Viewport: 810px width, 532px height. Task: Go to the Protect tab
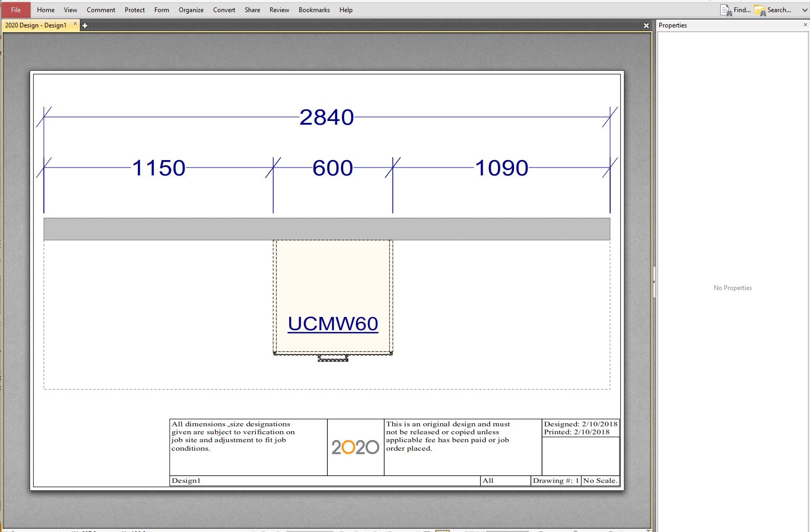(134, 10)
